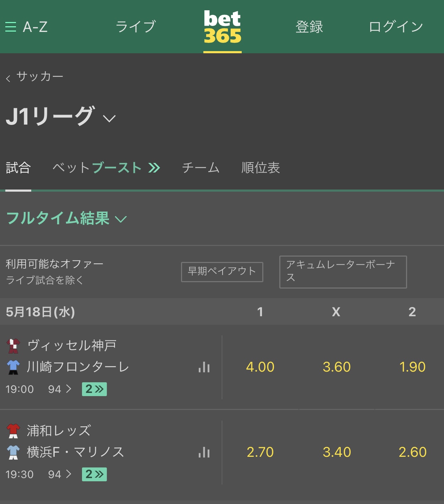Open the ベットブースト tab

106,168
